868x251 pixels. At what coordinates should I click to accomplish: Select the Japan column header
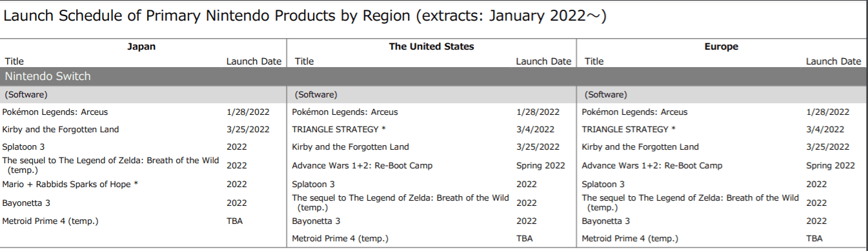click(x=142, y=46)
